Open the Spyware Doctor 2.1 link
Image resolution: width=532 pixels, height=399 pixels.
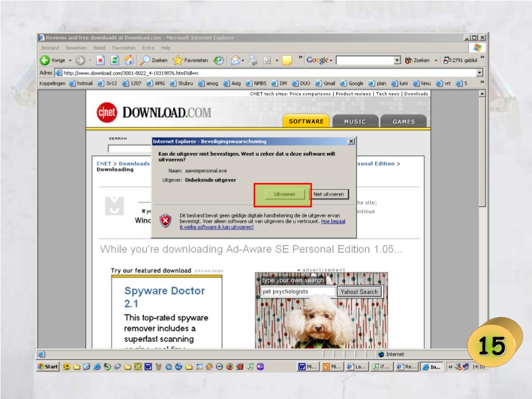pyautogui.click(x=165, y=297)
